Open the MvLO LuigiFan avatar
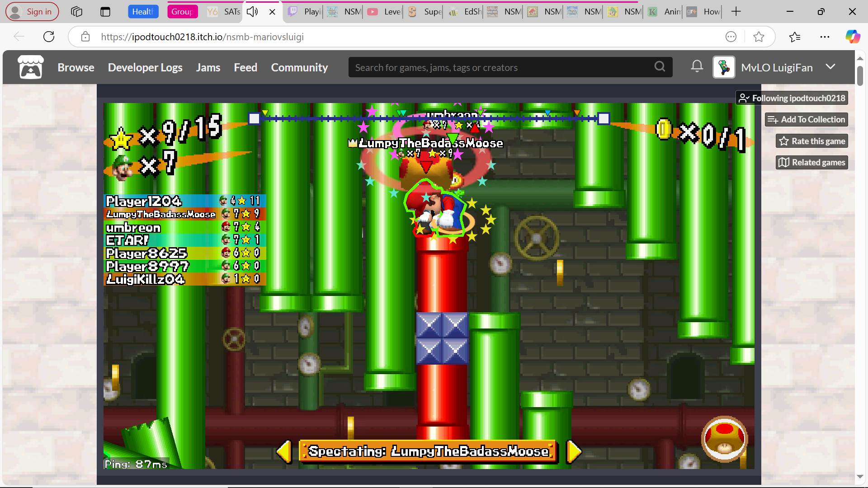 pyautogui.click(x=724, y=67)
